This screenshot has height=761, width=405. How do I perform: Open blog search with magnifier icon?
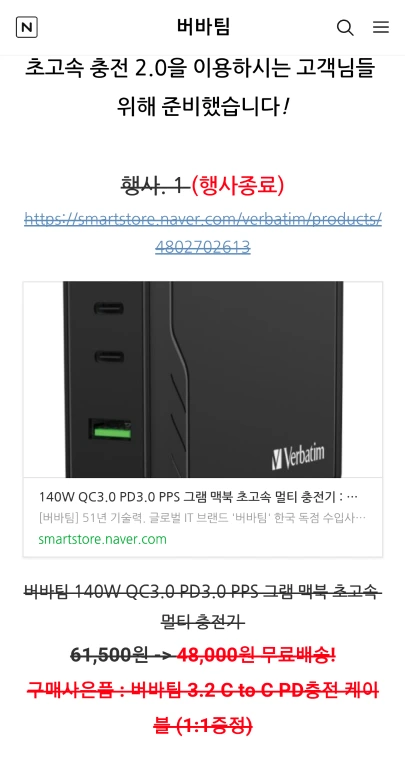(345, 27)
